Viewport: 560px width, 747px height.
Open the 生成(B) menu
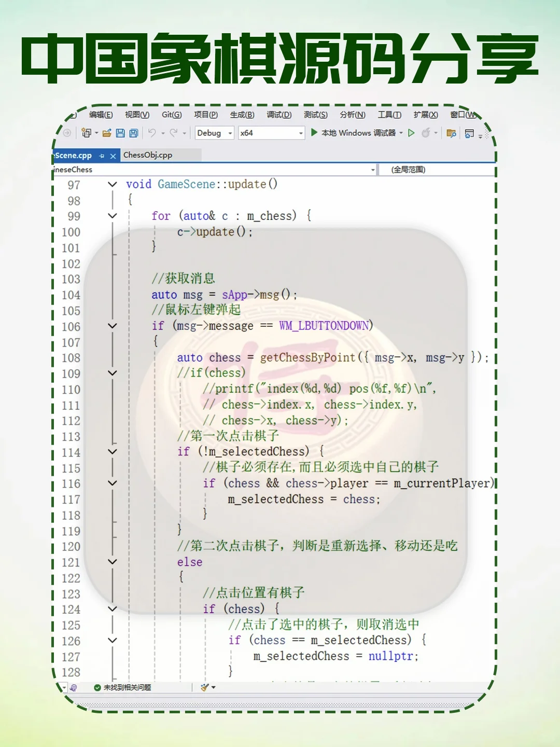click(x=242, y=115)
